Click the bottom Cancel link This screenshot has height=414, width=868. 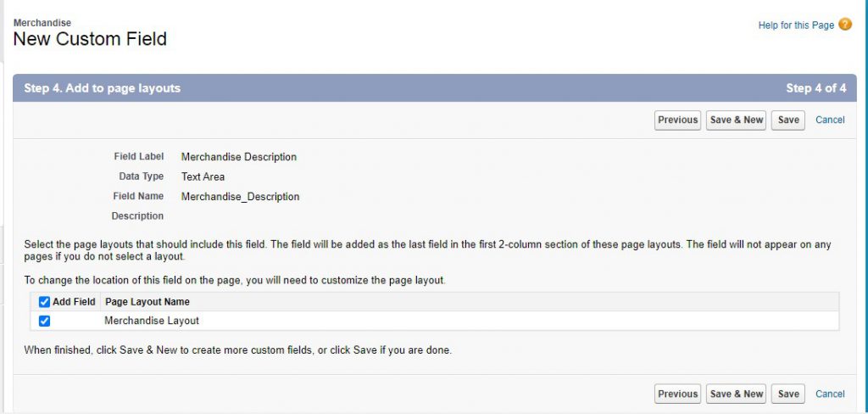click(x=830, y=394)
